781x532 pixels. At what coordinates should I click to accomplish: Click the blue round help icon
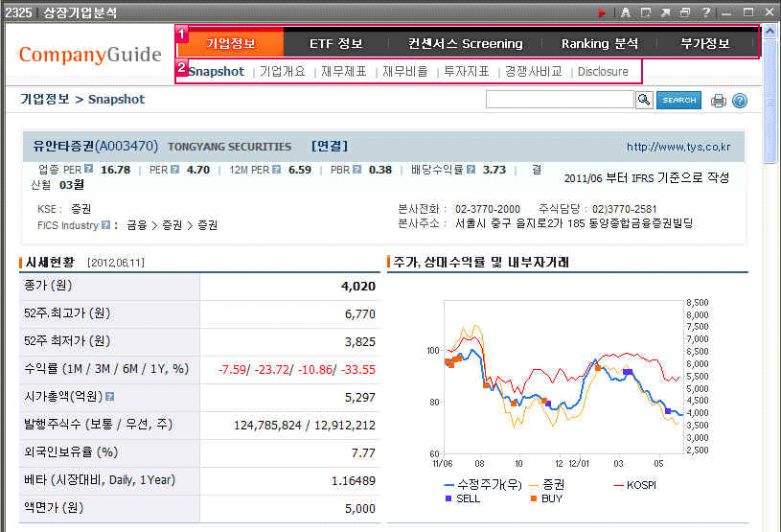pyautogui.click(x=740, y=101)
